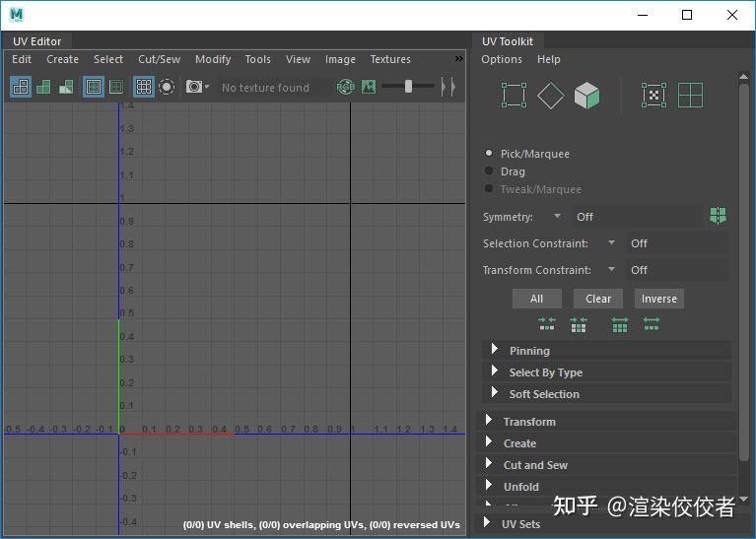Toggle the grid display icon

pos(144,87)
